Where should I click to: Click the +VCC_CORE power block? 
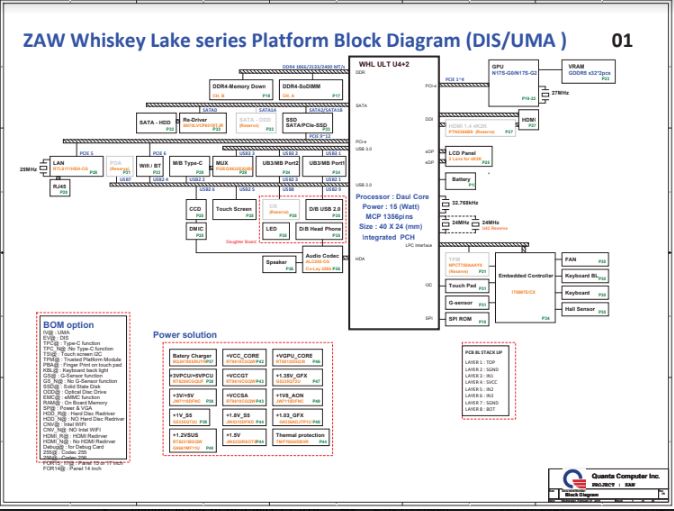point(245,358)
